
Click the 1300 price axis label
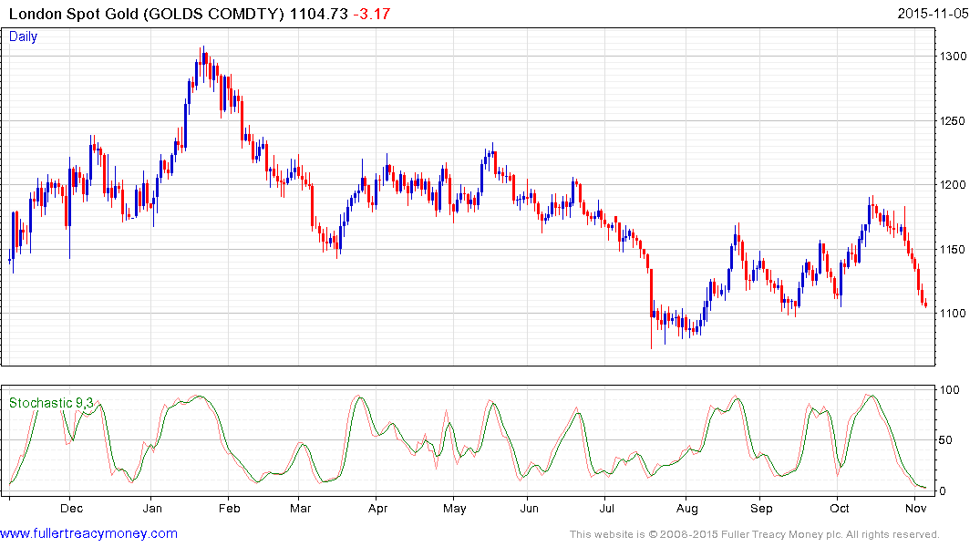click(x=954, y=57)
